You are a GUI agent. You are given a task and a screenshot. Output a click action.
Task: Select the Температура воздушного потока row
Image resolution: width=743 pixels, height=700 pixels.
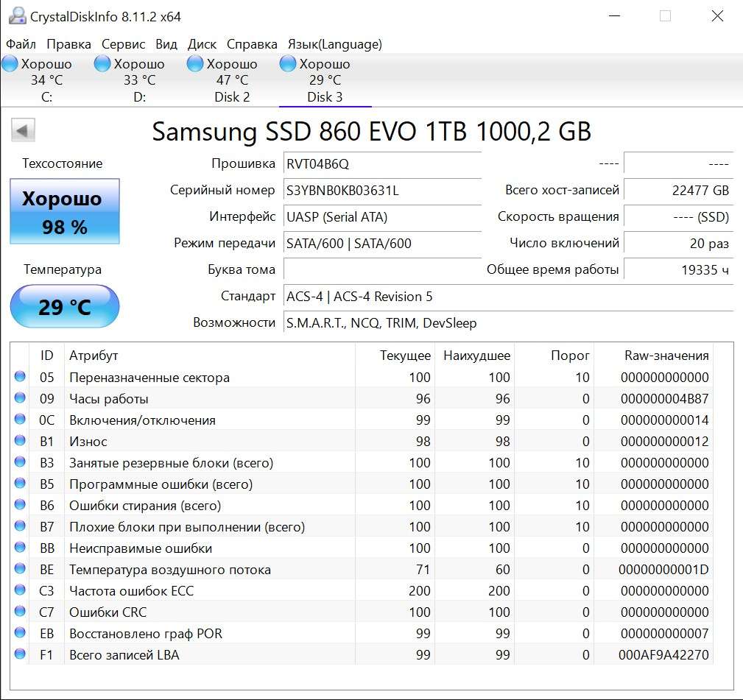(x=362, y=569)
